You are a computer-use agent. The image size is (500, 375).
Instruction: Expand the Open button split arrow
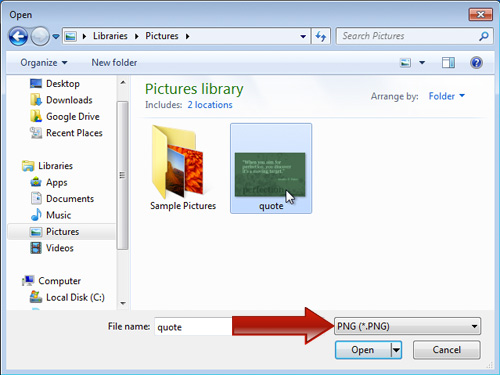coord(396,350)
